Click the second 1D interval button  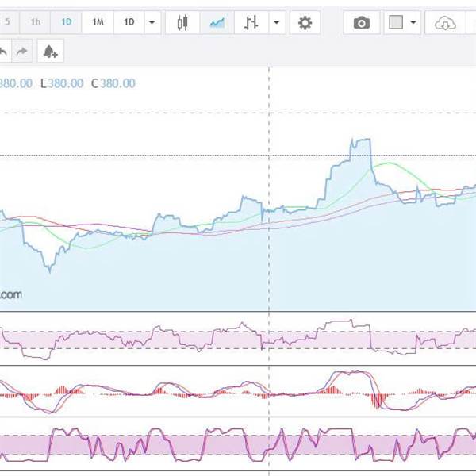click(129, 22)
